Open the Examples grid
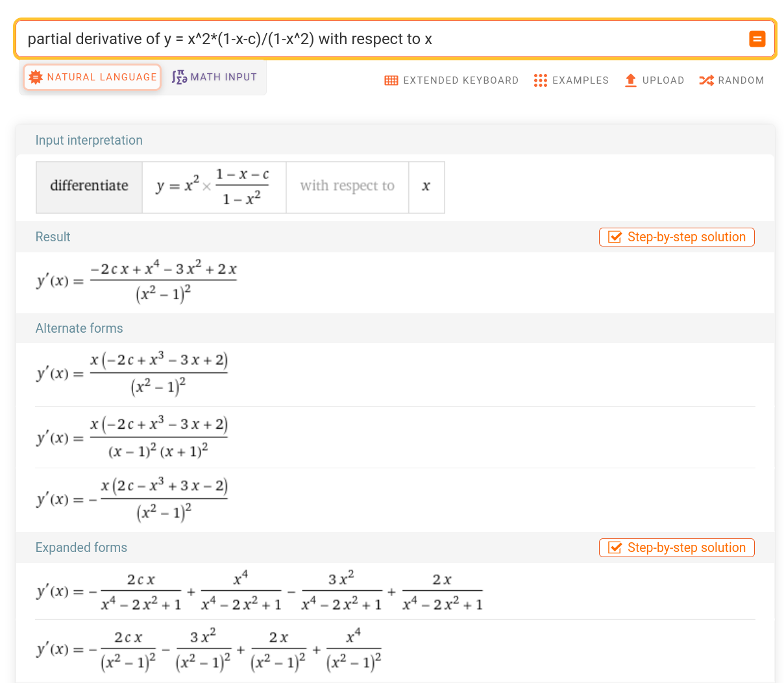Image resolution: width=784 pixels, height=683 pixels. point(571,80)
